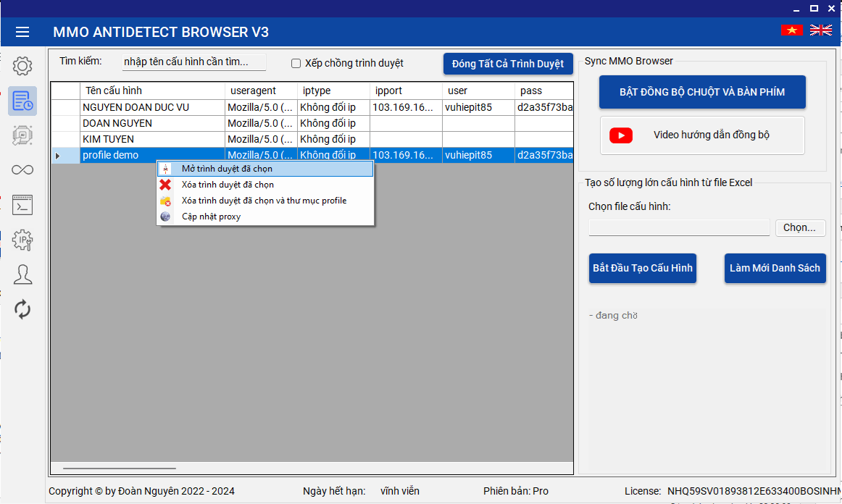Click Làm Mới Danh Sách button
Screen dimensions: 842x504
click(775, 268)
